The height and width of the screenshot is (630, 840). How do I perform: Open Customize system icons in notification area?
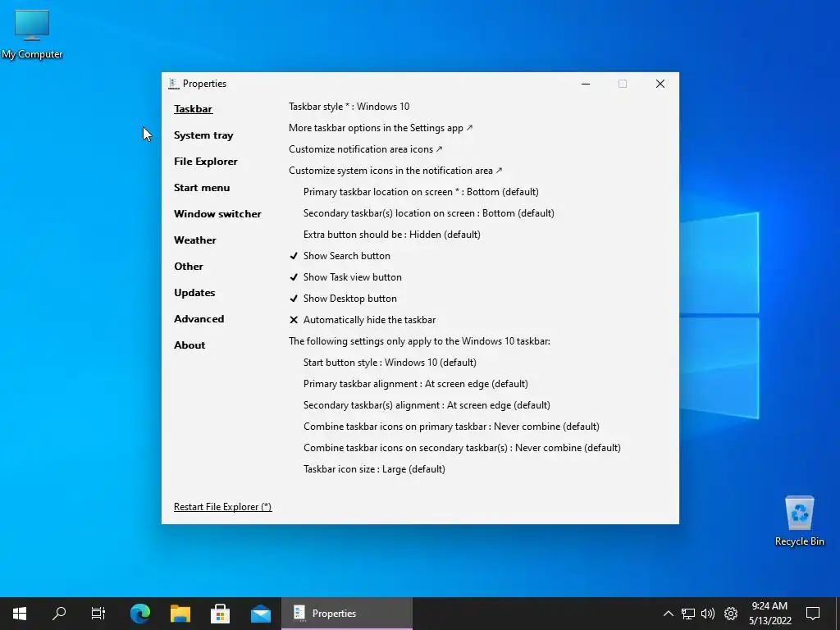pos(395,171)
